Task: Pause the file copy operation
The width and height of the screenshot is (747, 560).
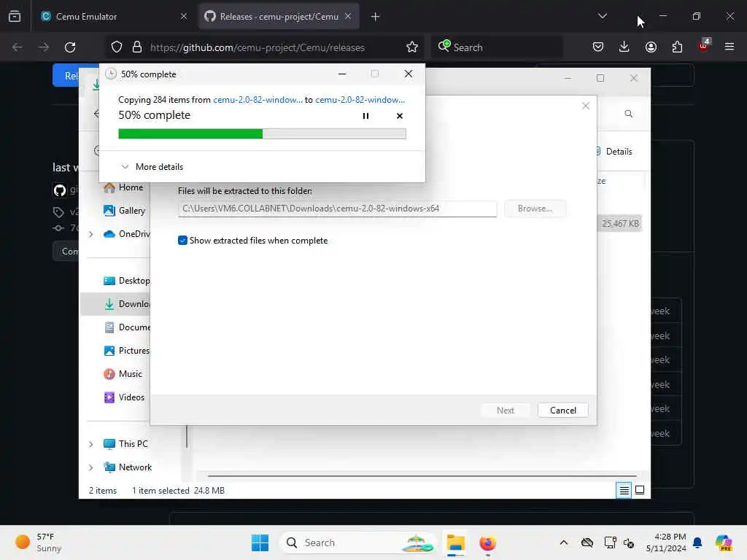Action: pyautogui.click(x=365, y=116)
